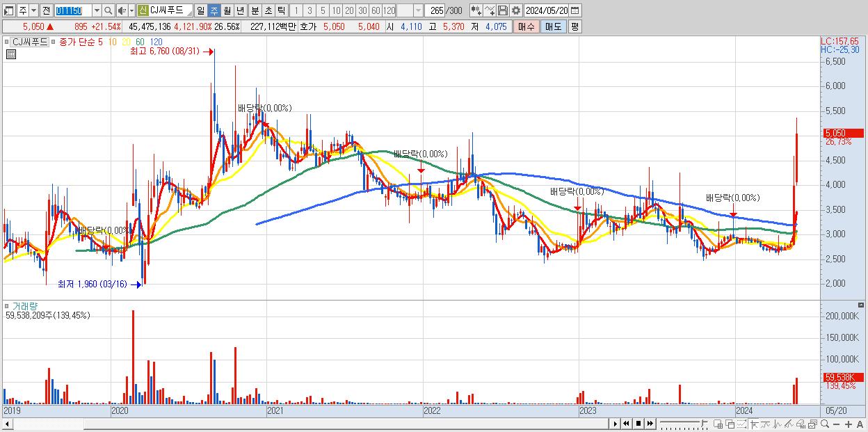Screen dimensions: 868x432
Task: Rewind the chart replay
Action: 626,424
